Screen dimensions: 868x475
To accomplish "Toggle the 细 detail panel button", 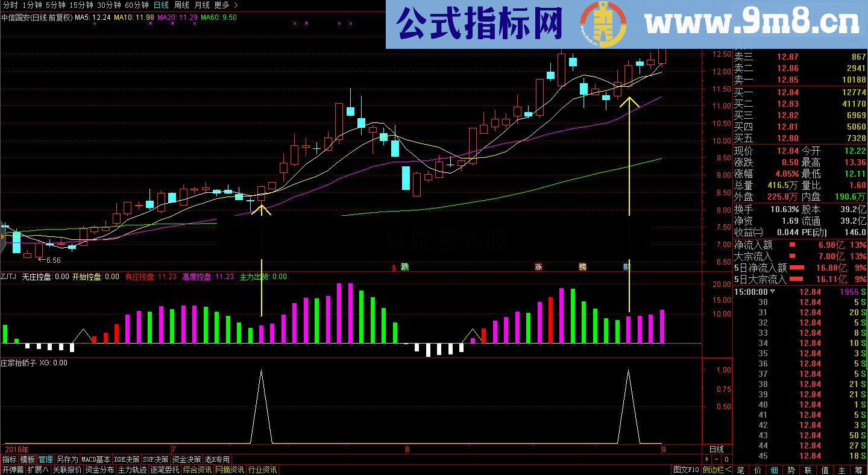I will pyautogui.click(x=774, y=470).
